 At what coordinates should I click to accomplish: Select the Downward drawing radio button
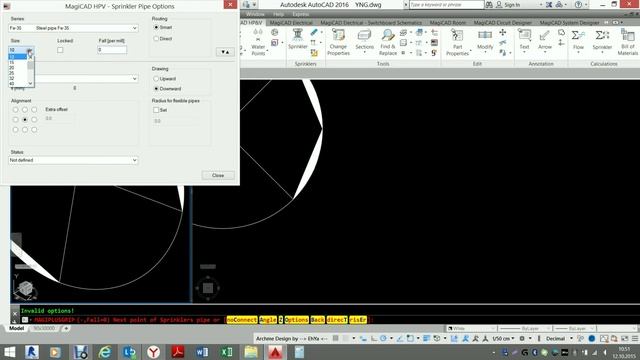pos(156,89)
